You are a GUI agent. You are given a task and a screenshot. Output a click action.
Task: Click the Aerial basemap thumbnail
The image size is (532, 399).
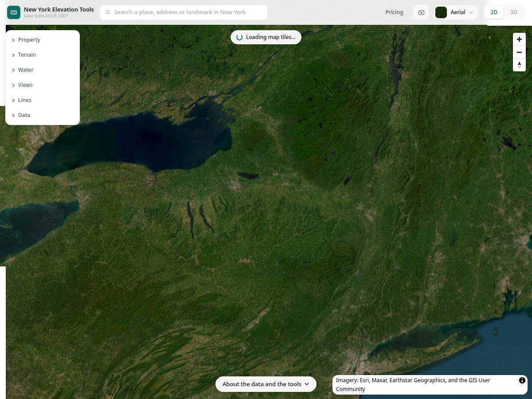(441, 12)
